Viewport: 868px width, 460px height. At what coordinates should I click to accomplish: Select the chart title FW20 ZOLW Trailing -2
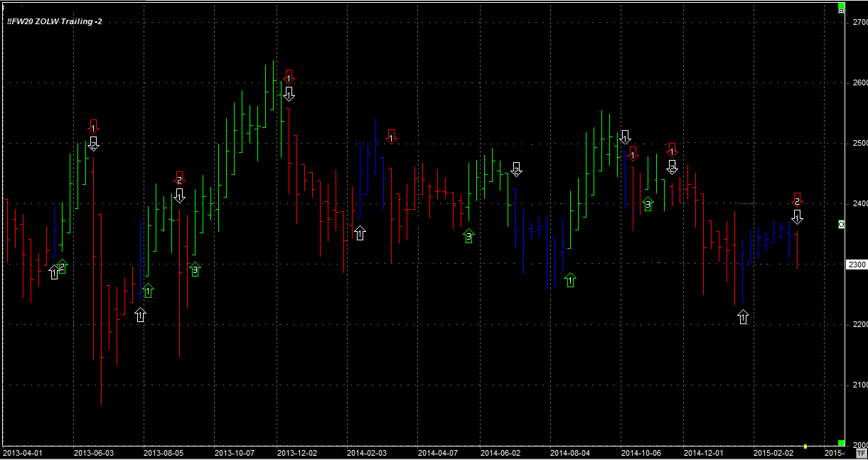pos(54,22)
